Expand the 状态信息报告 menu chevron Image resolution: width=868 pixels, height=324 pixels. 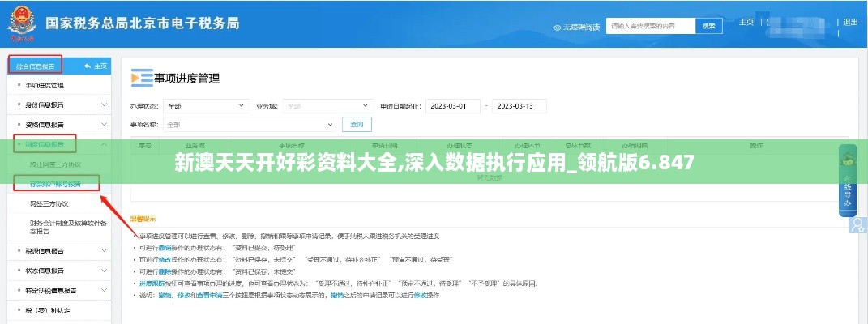pos(104,271)
